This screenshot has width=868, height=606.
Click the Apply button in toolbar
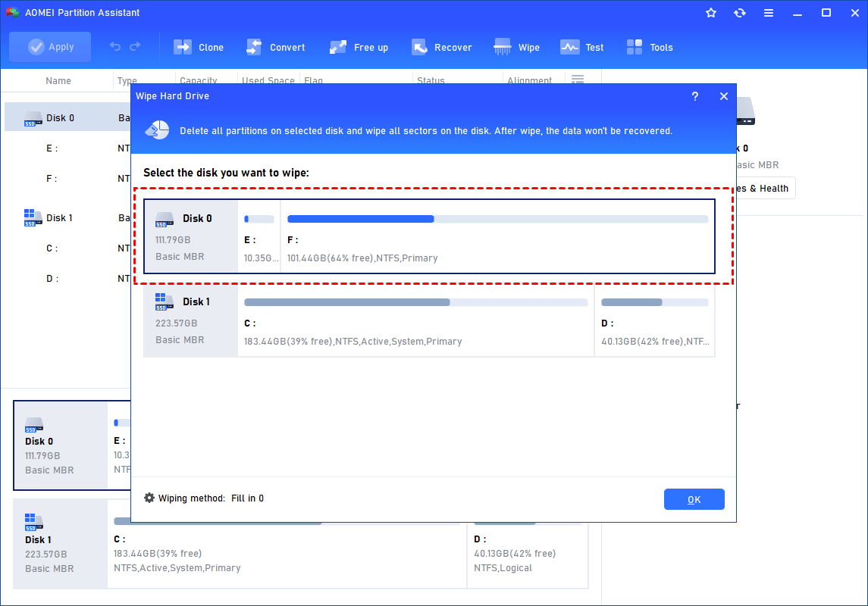pos(50,47)
